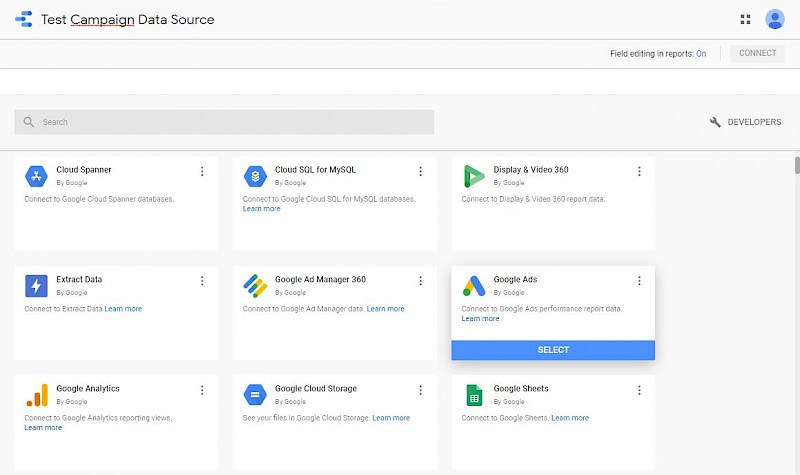Viewport: 800px width, 475px height.
Task: Click the Cloud Spanner connector icon
Action: (36, 177)
